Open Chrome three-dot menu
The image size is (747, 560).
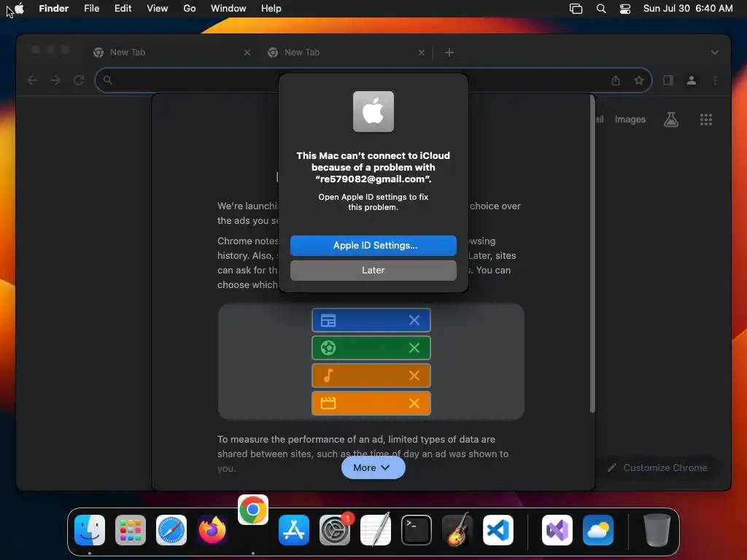pos(715,80)
